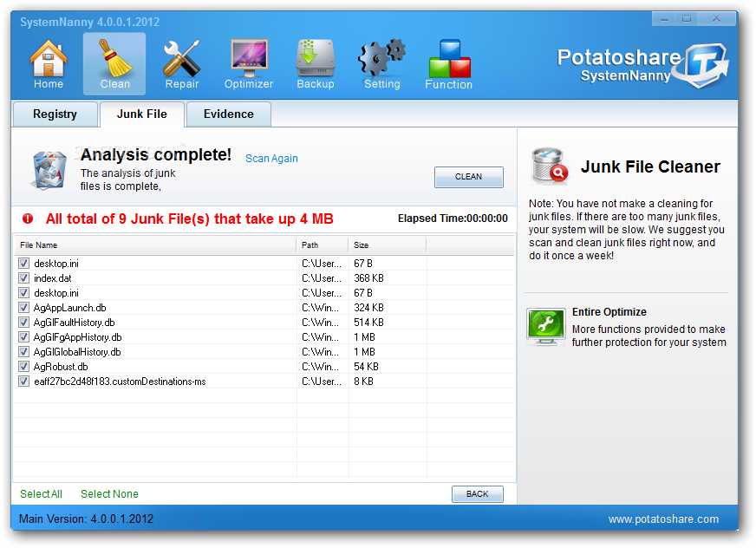Select the AgGlFgAppHistory.db file name

(78, 337)
